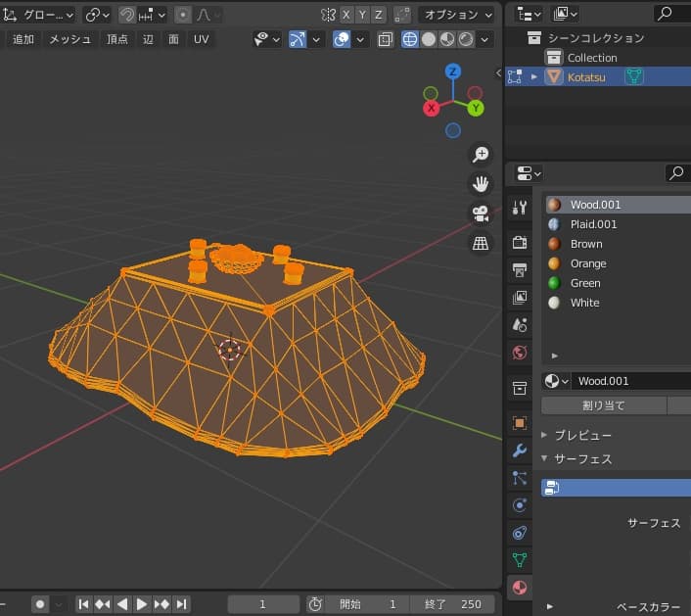Open the Material properties tab icon
The width and height of the screenshot is (691, 616).
click(x=520, y=588)
